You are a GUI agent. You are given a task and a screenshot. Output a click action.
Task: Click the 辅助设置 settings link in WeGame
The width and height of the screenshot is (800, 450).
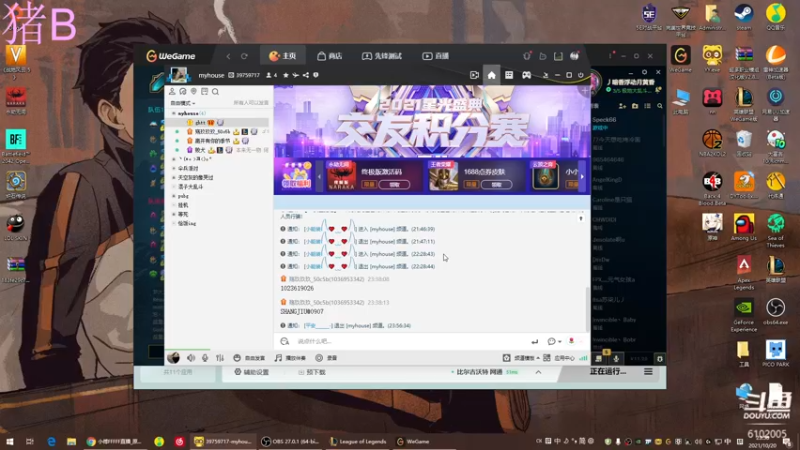coord(252,372)
